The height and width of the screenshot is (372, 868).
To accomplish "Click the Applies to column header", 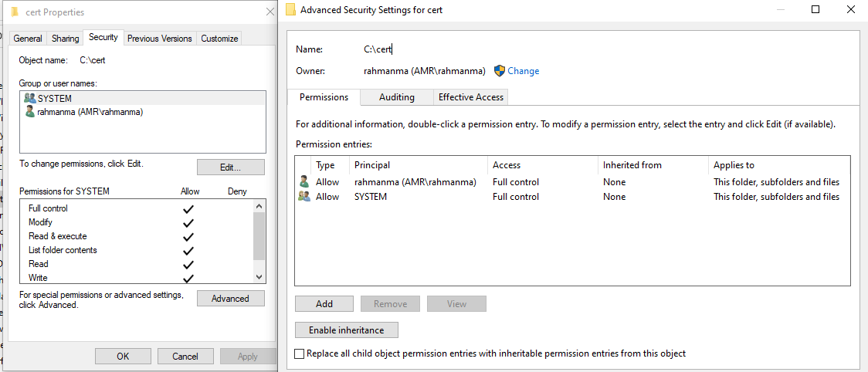I will coord(779,165).
